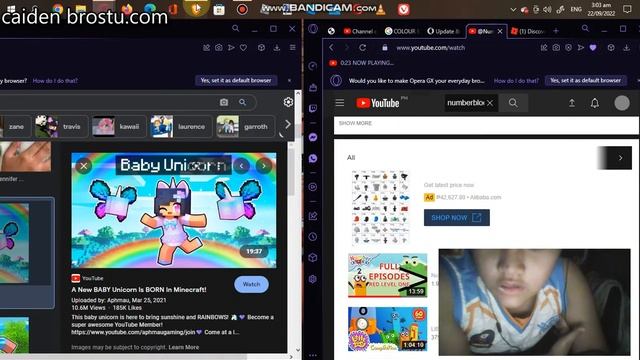Select the laurence suggestion chip
The height and width of the screenshot is (360, 640).
(181, 127)
